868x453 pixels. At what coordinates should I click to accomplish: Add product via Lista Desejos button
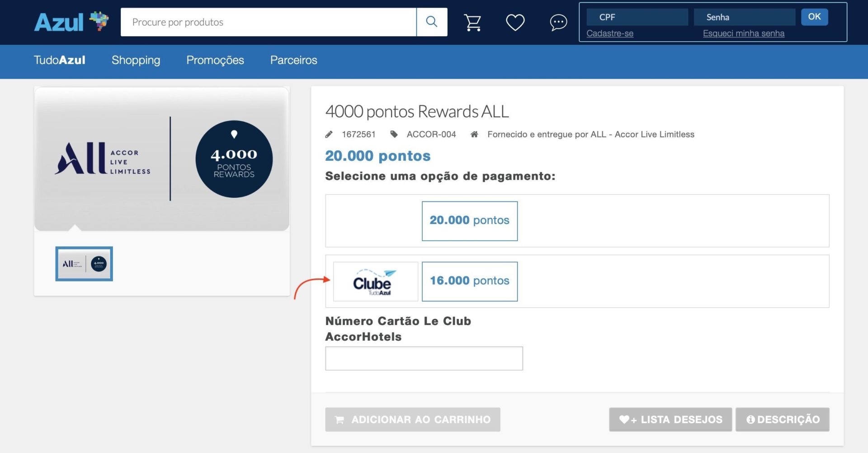point(670,420)
